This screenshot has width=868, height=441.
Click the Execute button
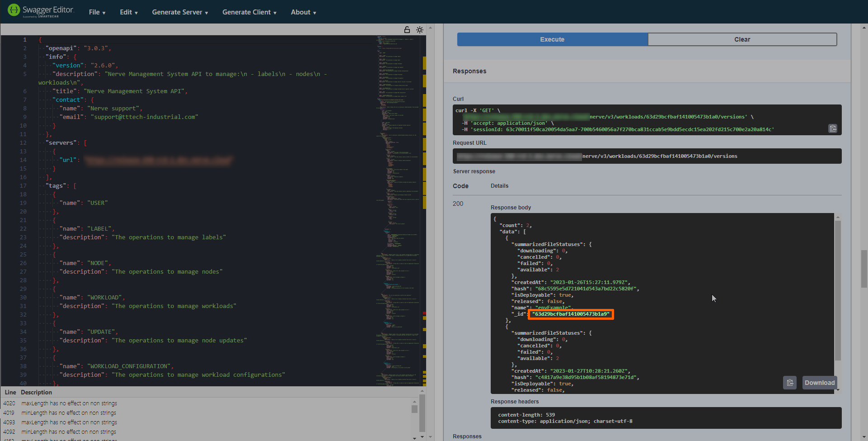552,39
